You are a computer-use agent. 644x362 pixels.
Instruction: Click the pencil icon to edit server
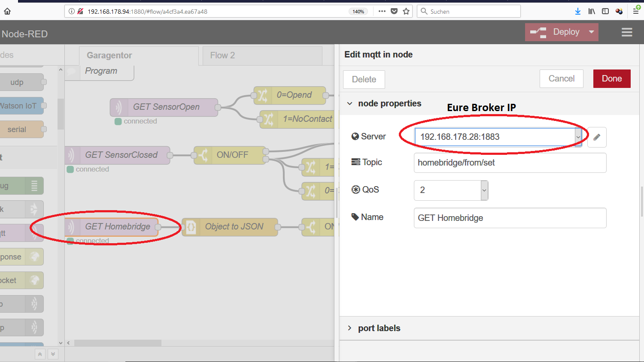597,137
